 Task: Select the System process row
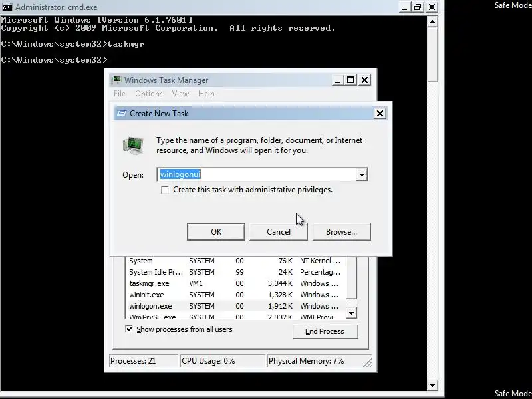click(x=235, y=261)
